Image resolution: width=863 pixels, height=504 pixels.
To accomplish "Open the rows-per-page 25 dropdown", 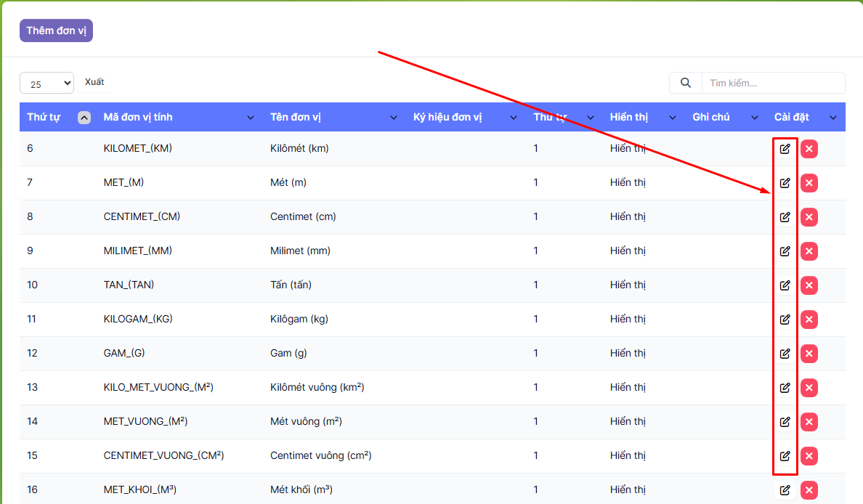I will (46, 84).
